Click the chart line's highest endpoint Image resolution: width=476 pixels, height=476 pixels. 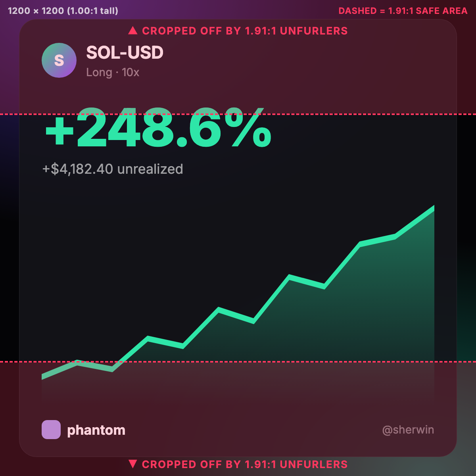[x=433, y=208]
